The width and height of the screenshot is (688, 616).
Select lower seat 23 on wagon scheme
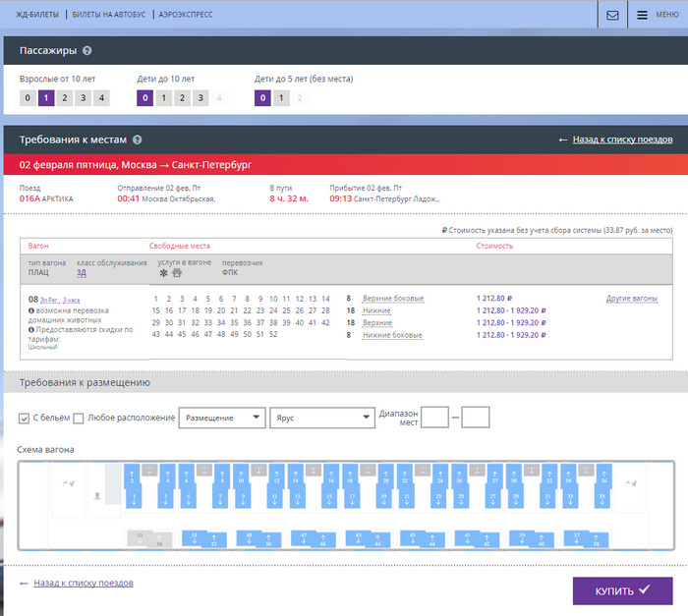click(x=438, y=499)
